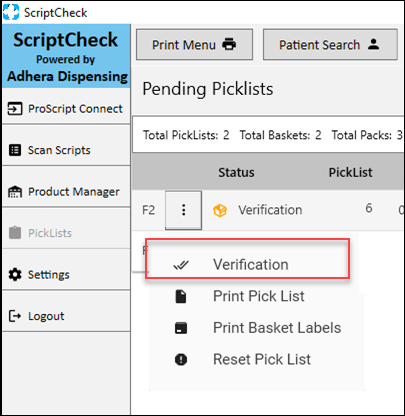Select Reset Pick List menu option
The height and width of the screenshot is (416, 405).
point(262,359)
